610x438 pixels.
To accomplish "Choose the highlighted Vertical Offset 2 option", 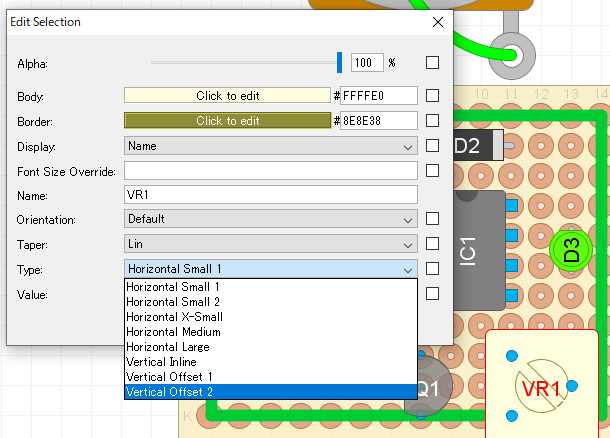I will tap(271, 392).
